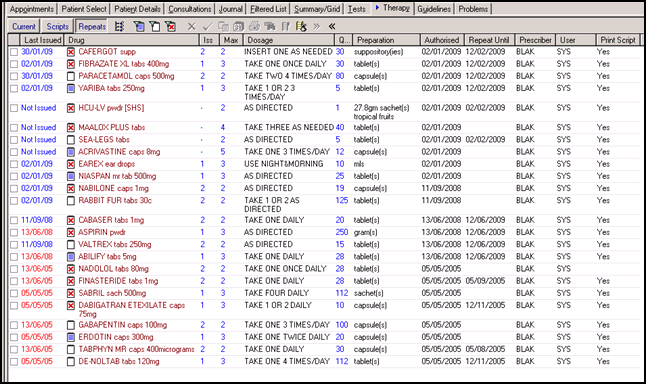Click Not Issued for HCU-LV pwdr

pyautogui.click(x=38, y=108)
